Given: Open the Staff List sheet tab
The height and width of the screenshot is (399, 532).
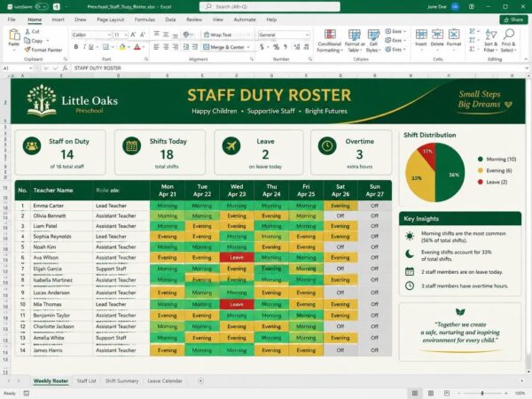Looking at the screenshot, I should (x=87, y=380).
